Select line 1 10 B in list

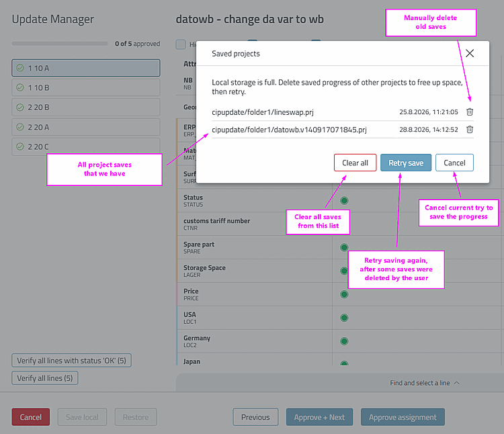(x=86, y=87)
